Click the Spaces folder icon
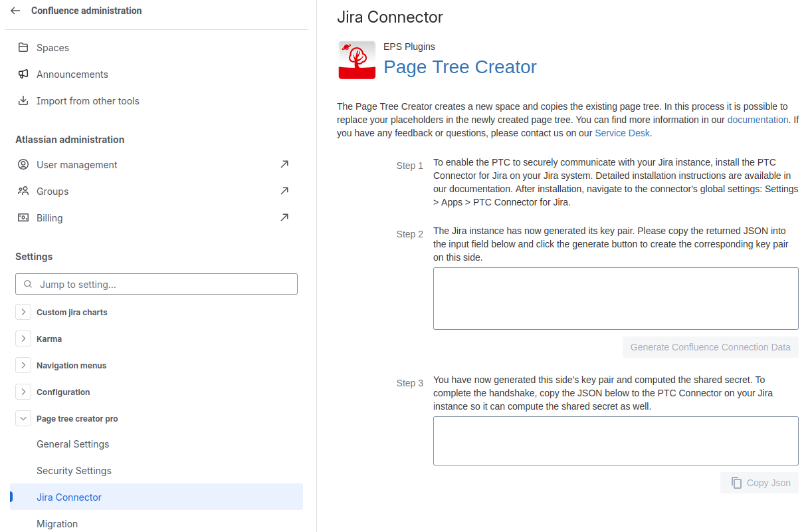This screenshot has height=532, width=812. [23, 48]
